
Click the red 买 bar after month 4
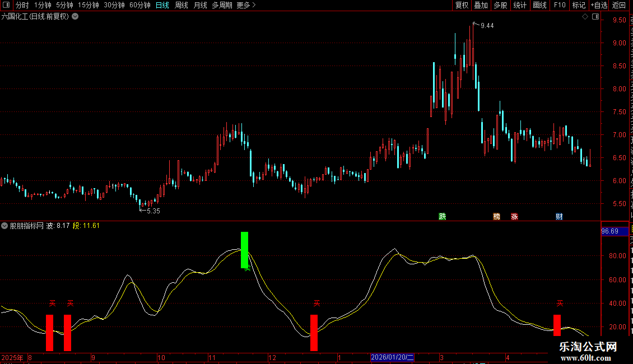557,325
